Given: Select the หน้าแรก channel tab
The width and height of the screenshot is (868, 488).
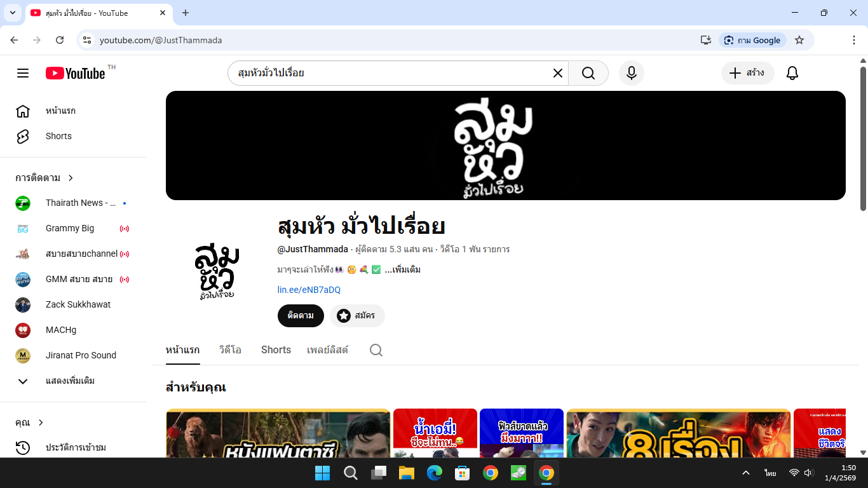Looking at the screenshot, I should [183, 350].
